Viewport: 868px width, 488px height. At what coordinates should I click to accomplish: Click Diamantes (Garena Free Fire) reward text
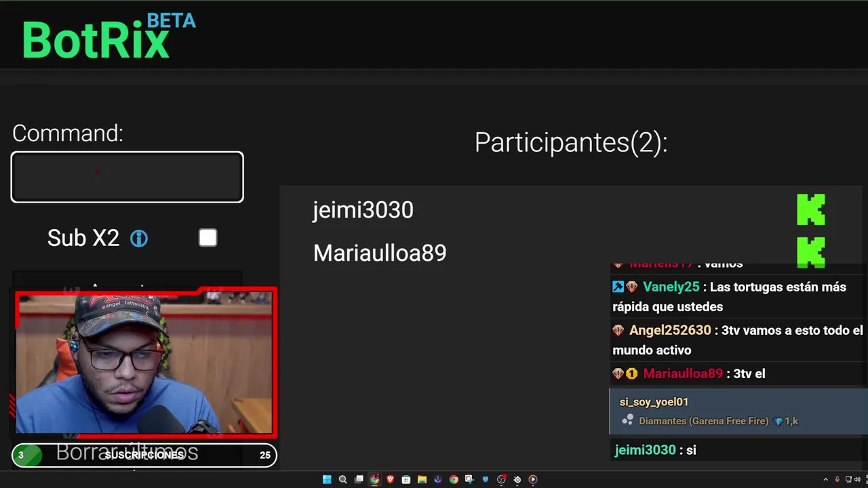pos(703,421)
